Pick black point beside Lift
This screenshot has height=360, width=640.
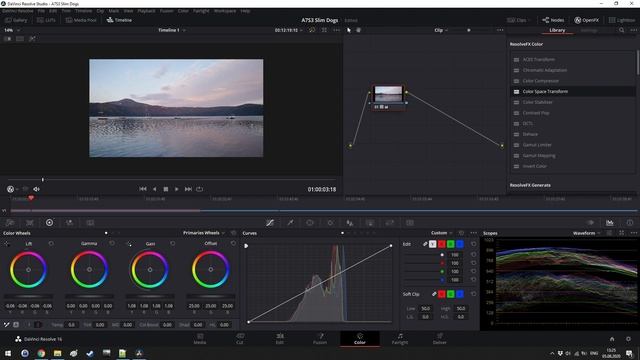click(x=7, y=244)
